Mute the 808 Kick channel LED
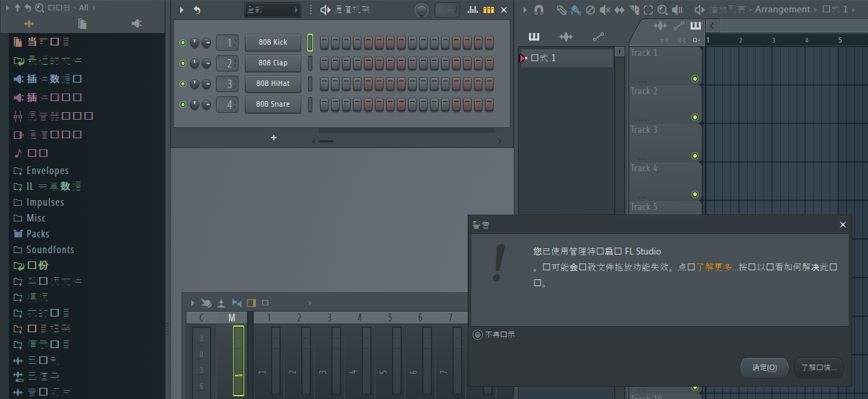This screenshot has width=868, height=399. tap(183, 43)
